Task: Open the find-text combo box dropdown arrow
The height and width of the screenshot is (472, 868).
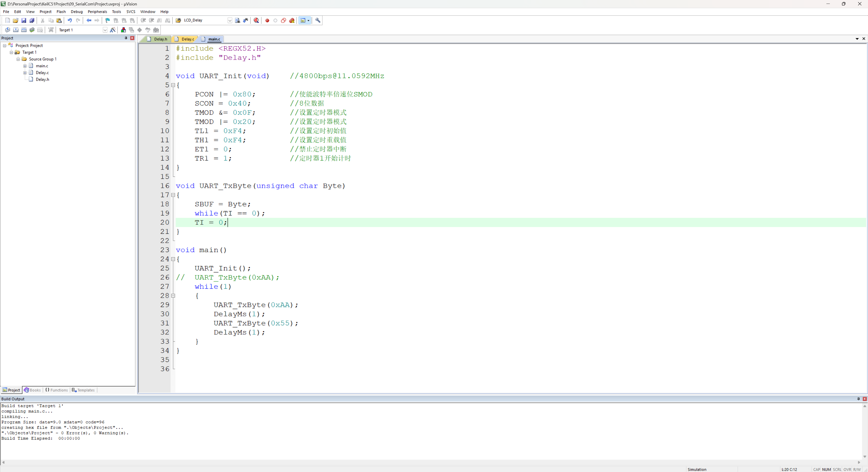Action: pos(230,20)
